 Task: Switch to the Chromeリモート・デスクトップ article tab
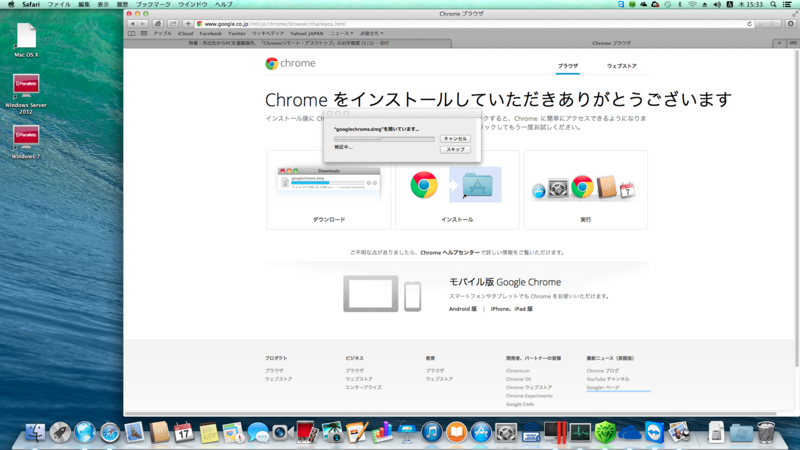pos(288,43)
